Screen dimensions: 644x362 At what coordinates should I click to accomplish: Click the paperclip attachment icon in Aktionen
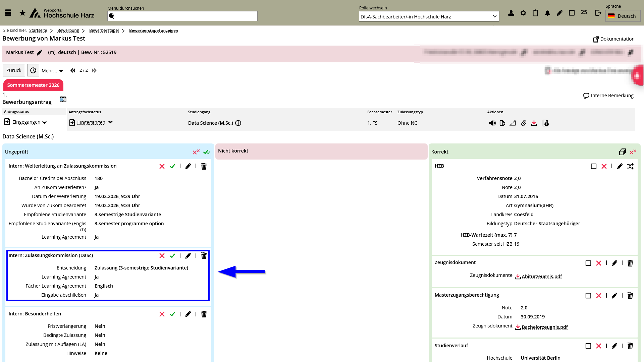pyautogui.click(x=523, y=123)
